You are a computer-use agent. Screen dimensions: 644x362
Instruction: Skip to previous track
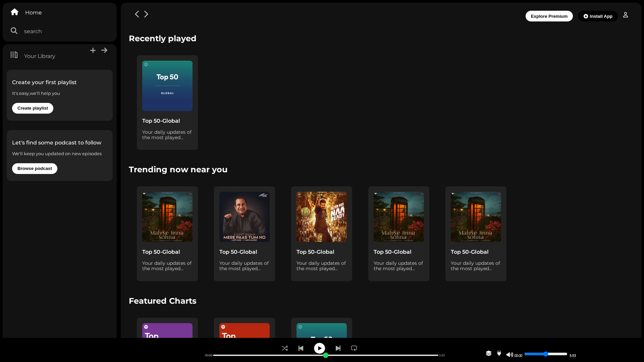click(x=301, y=348)
